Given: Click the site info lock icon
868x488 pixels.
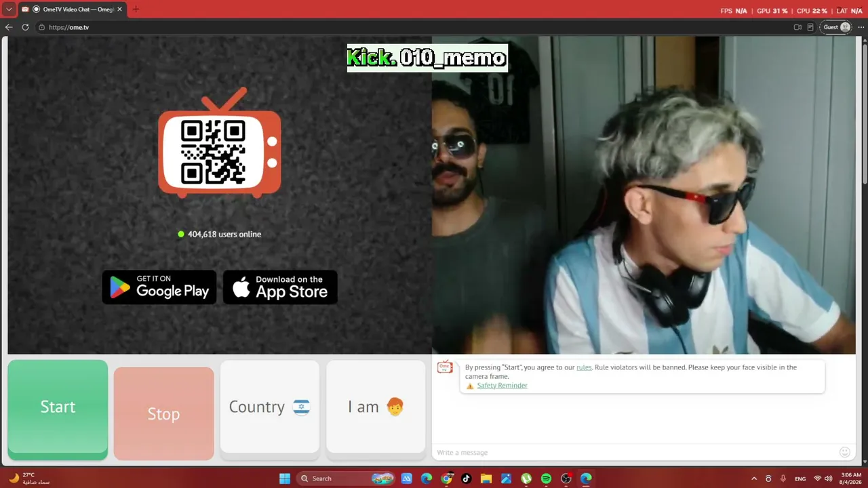Looking at the screenshot, I should pos(41,27).
